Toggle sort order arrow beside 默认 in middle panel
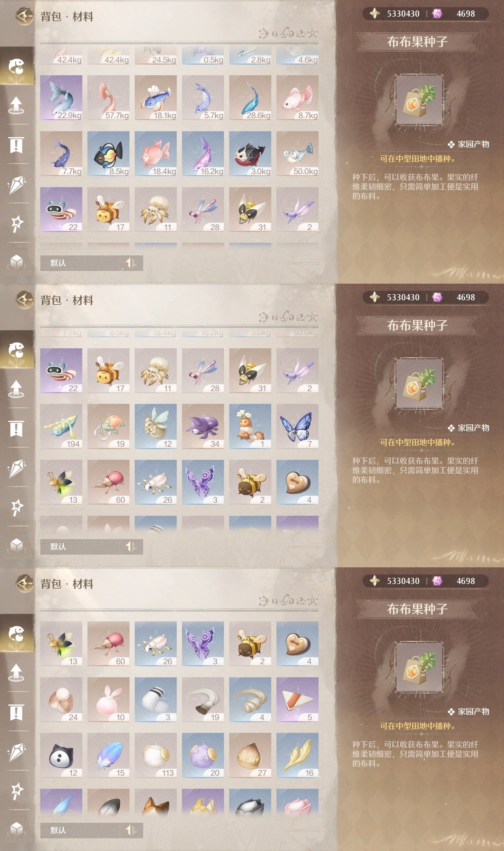Viewport: 504px width, 851px height. [131, 546]
